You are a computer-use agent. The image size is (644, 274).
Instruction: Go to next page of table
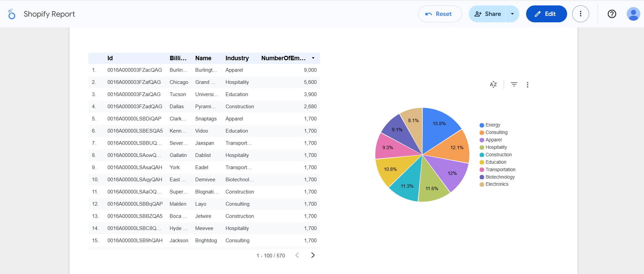(313, 255)
